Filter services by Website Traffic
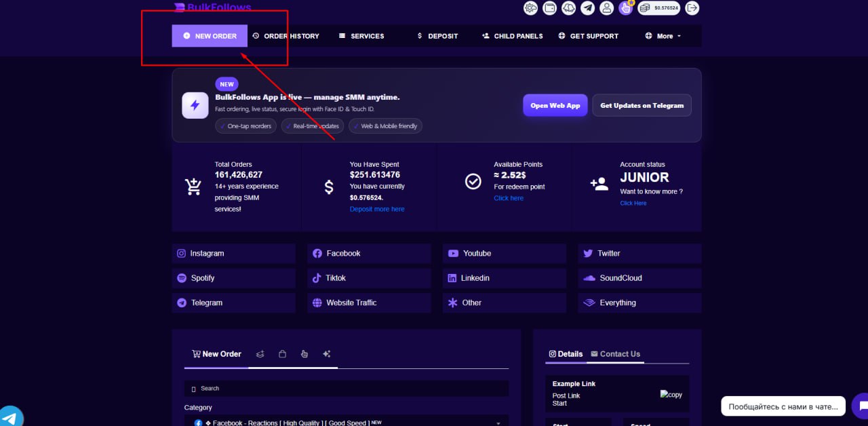The image size is (868, 426). [x=369, y=303]
